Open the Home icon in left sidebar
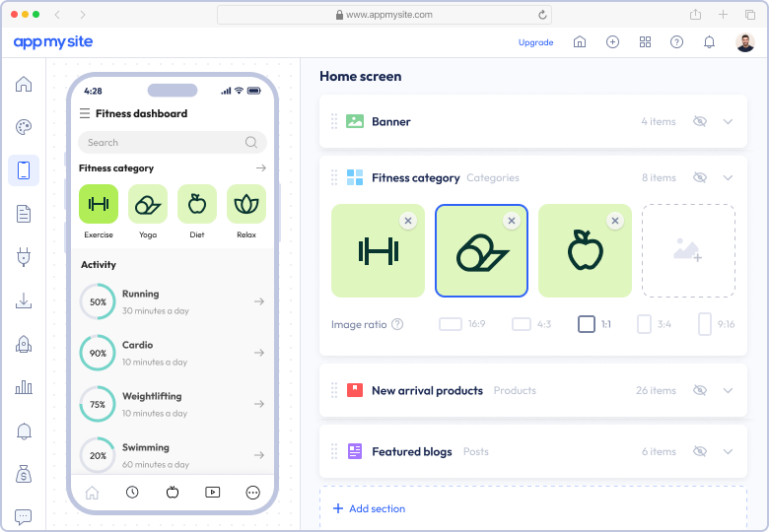 point(24,85)
